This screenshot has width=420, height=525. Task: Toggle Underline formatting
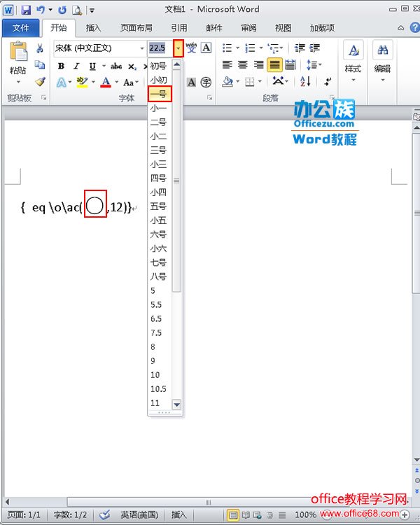pos(92,66)
